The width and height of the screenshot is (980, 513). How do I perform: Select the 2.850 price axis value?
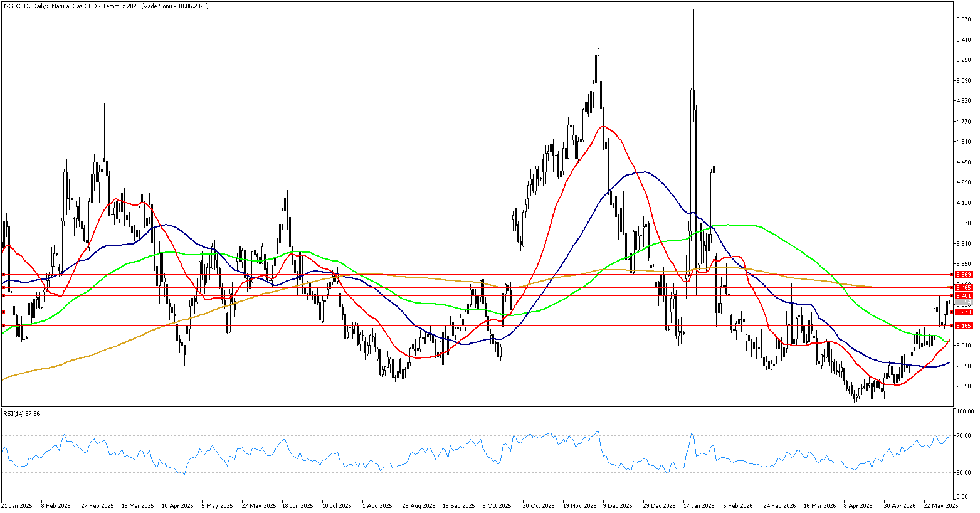coord(964,366)
